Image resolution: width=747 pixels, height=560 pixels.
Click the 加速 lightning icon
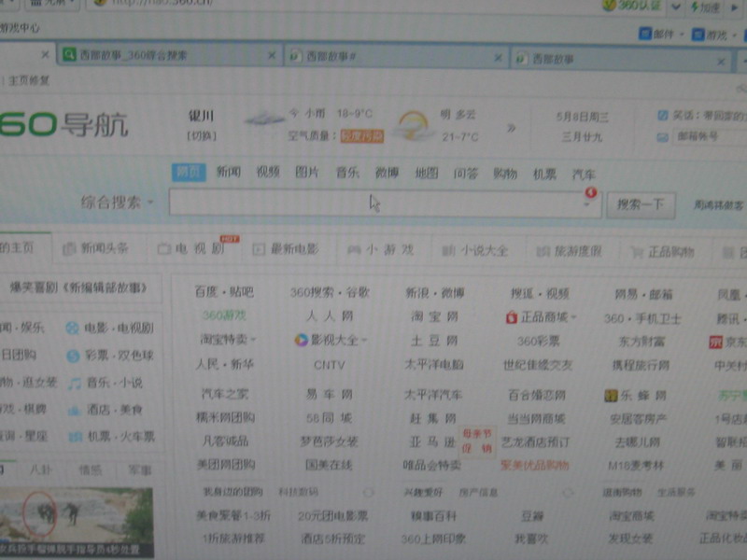(695, 7)
